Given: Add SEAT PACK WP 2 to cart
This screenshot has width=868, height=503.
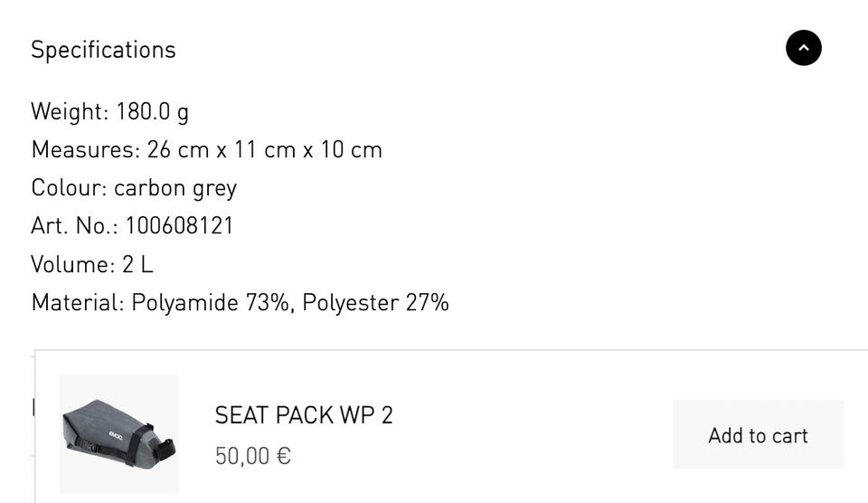Looking at the screenshot, I should pos(758,435).
